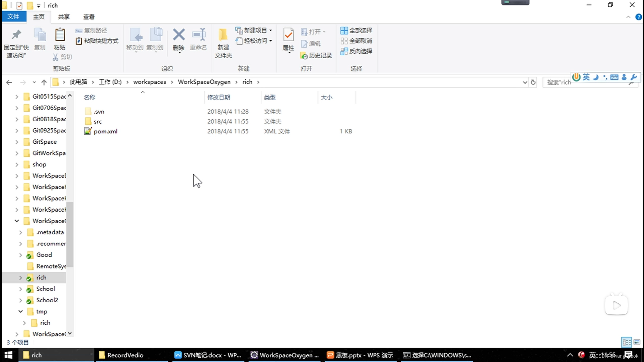
Task: Switch to the Share ribbon tab
Action: tap(64, 17)
